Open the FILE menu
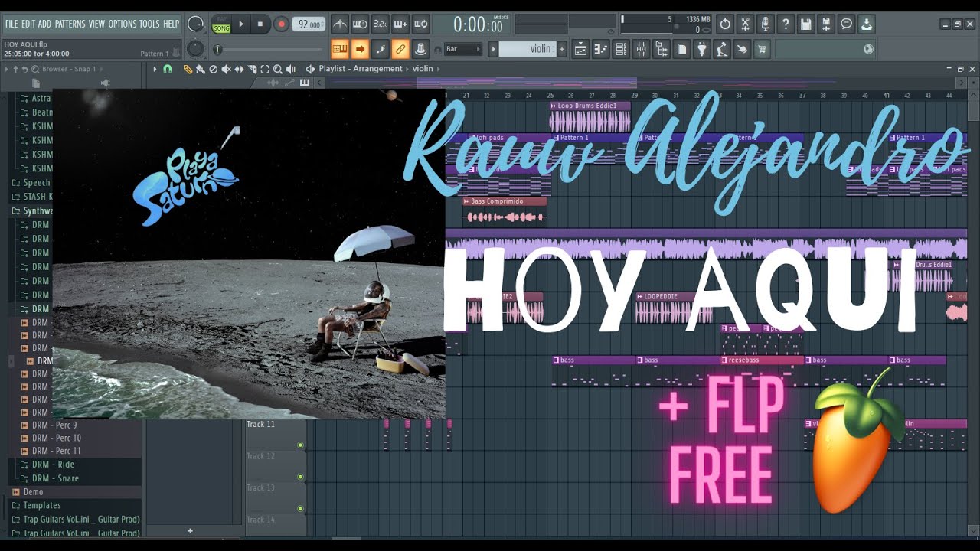 coord(11,24)
